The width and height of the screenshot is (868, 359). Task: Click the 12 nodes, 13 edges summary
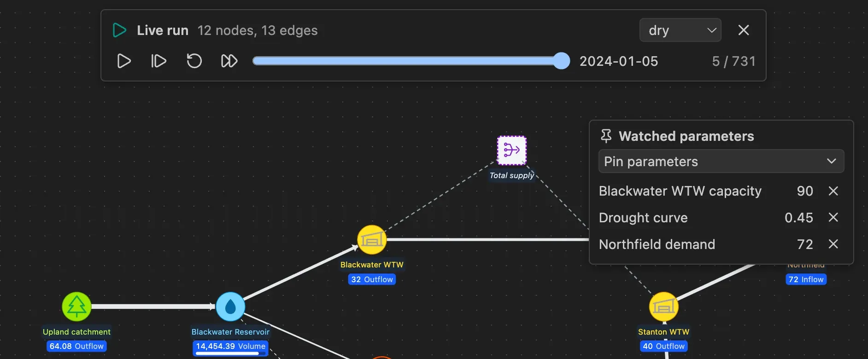coord(258,30)
